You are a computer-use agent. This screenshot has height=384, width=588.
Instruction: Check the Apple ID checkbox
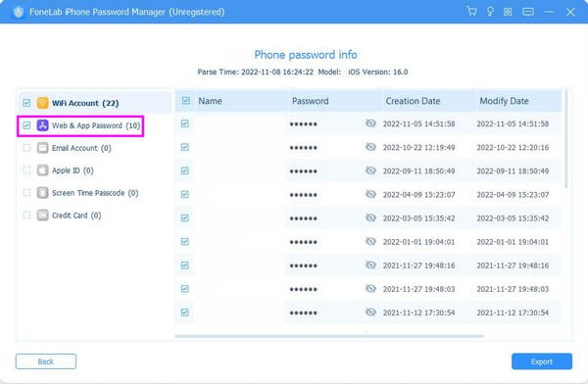click(26, 170)
